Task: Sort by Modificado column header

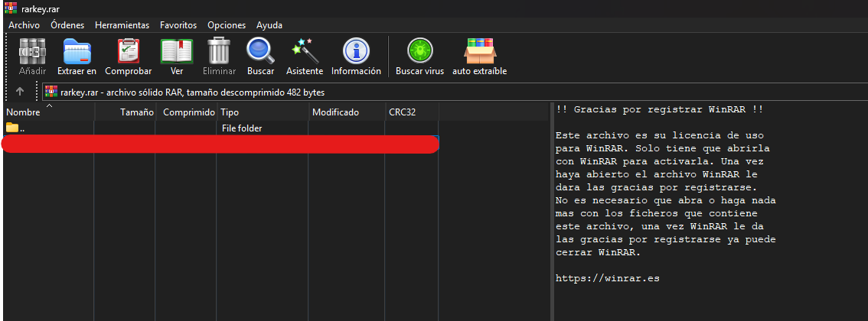Action: tap(347, 112)
